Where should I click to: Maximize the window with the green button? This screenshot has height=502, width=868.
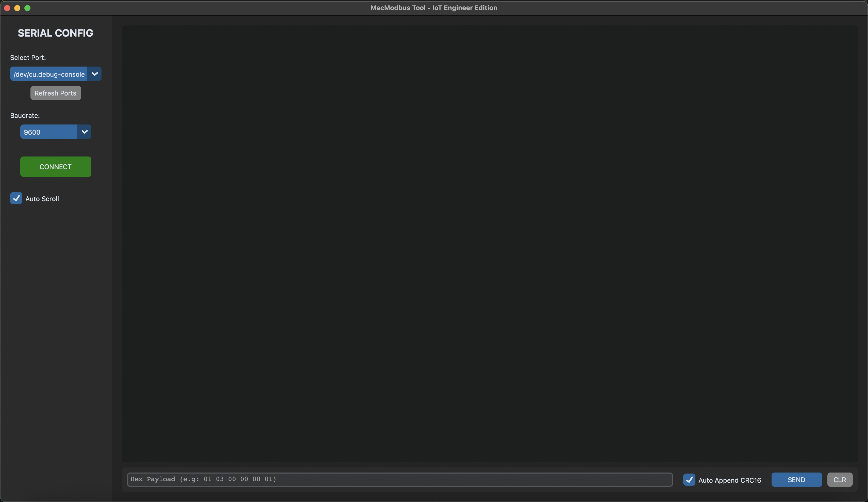tap(28, 8)
